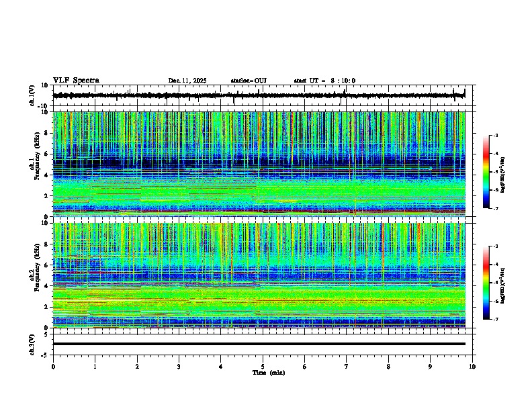Click time axis tick label "1"
Image resolution: width=532 pixels, height=411 pixels.
pyautogui.click(x=95, y=367)
